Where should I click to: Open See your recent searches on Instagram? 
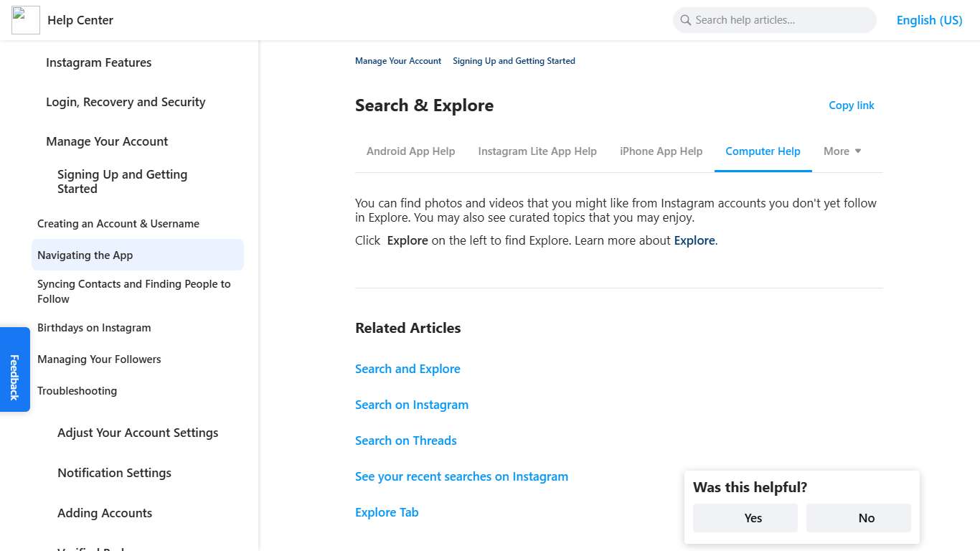[x=461, y=476]
